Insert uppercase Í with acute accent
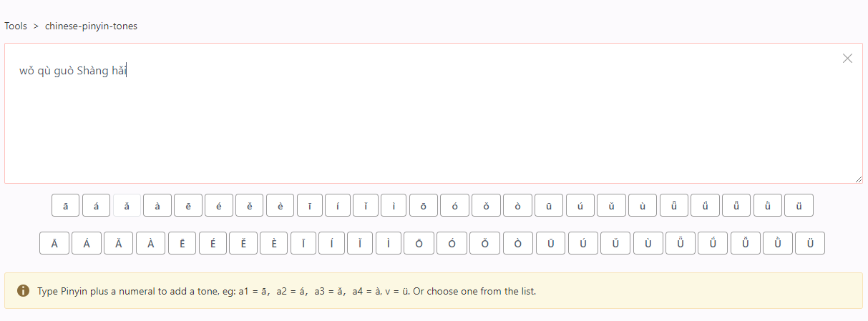 (x=332, y=243)
